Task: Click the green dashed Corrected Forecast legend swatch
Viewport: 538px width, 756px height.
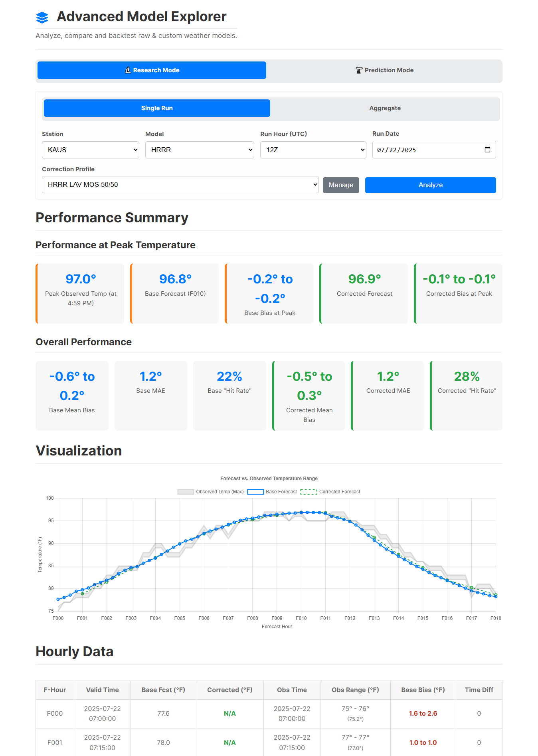Action: click(309, 492)
